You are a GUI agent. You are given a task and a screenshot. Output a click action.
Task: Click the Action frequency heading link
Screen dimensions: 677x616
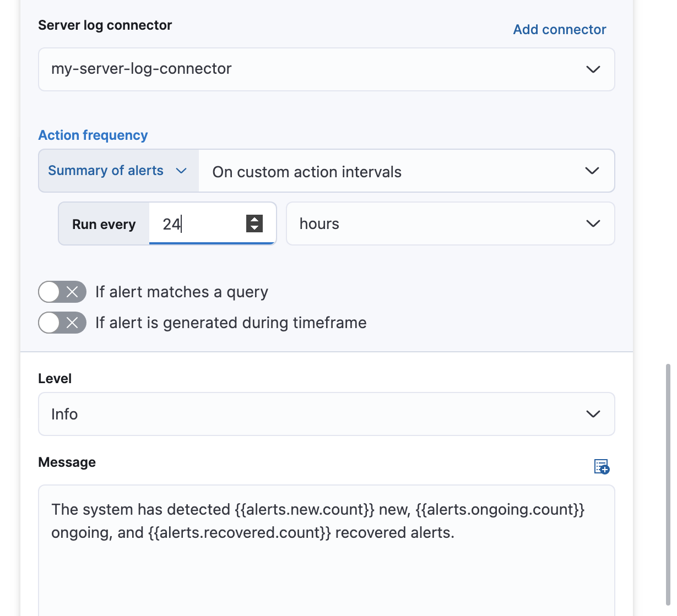pos(93,135)
